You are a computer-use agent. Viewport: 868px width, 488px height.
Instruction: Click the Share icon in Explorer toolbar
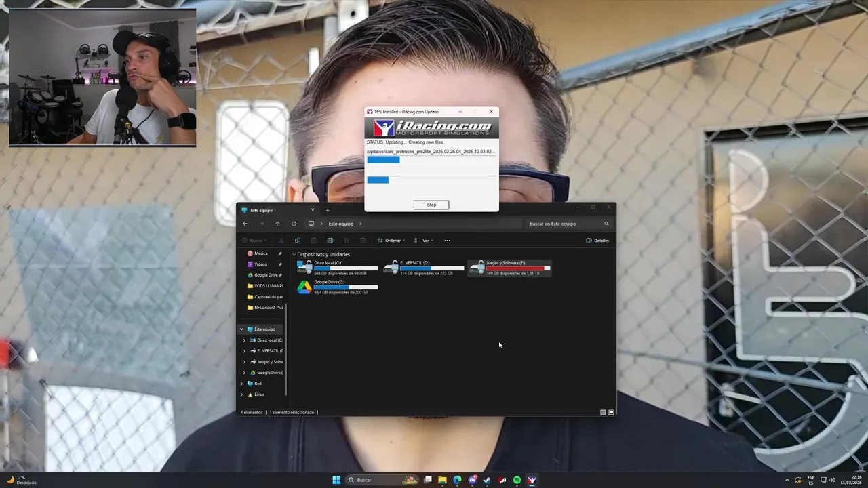pyautogui.click(x=347, y=241)
